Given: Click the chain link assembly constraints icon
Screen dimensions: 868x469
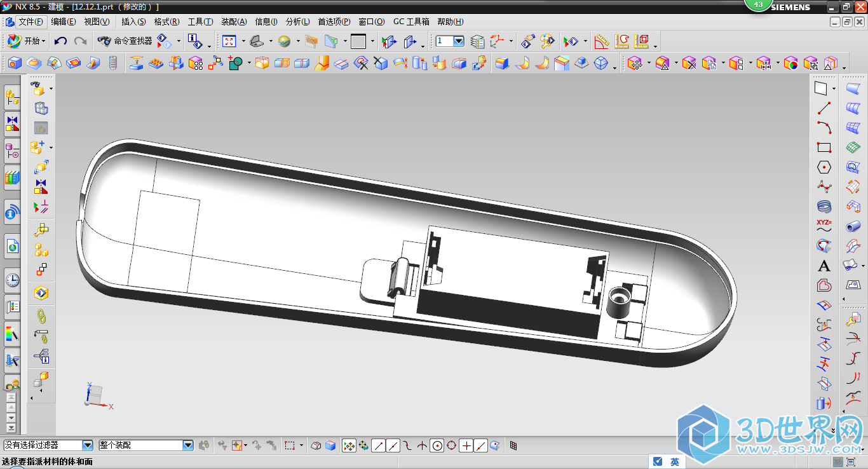Looking at the screenshot, I should click(x=41, y=315).
